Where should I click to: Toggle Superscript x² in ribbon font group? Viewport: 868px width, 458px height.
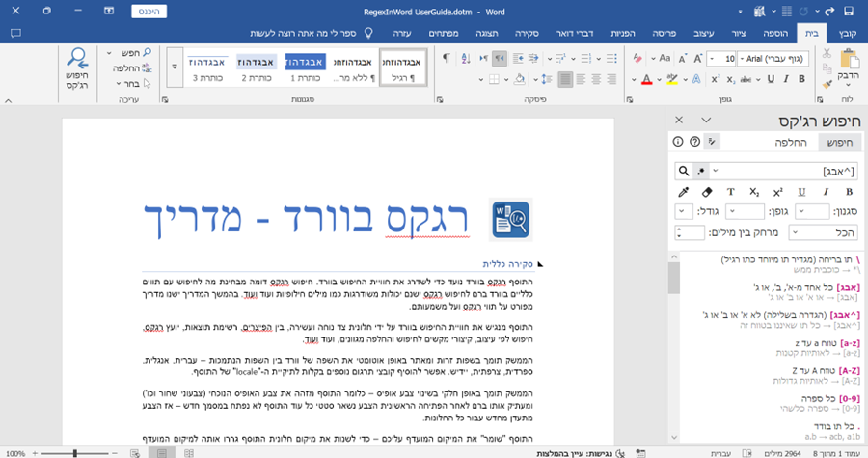(x=716, y=79)
